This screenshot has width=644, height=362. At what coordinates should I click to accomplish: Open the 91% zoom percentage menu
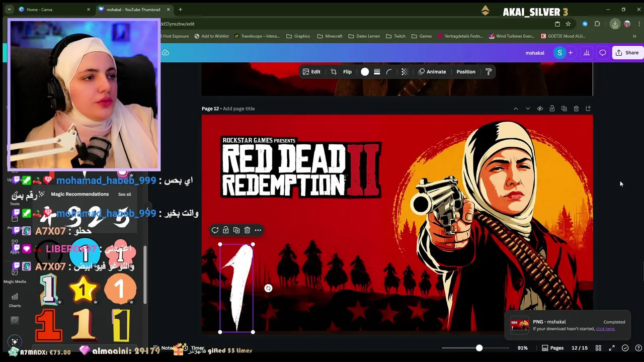pyautogui.click(x=522, y=348)
